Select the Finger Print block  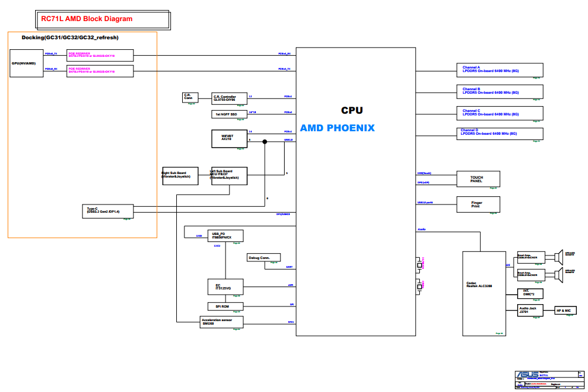click(x=478, y=204)
